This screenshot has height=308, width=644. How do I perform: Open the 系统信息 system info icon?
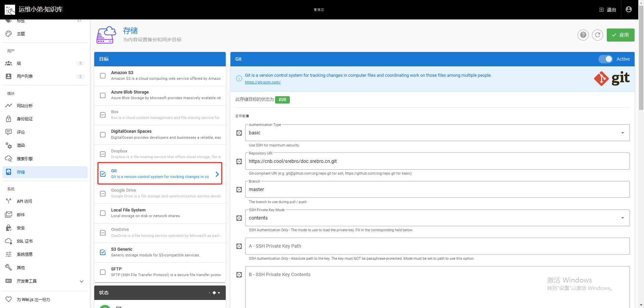[9, 254]
